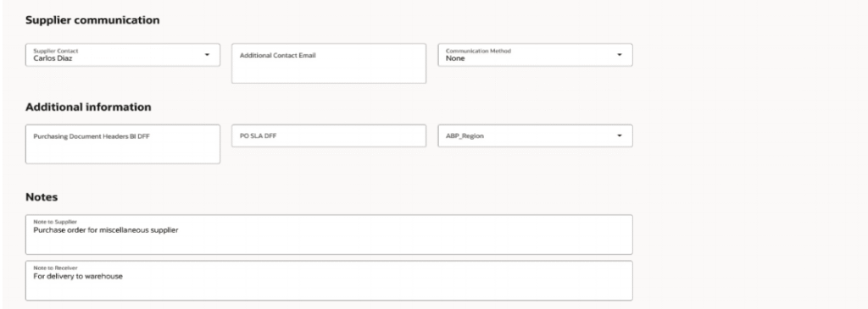The width and height of the screenshot is (868, 309).
Task: Focus the Purchasing Document Headers BI DFF field
Action: (123, 144)
